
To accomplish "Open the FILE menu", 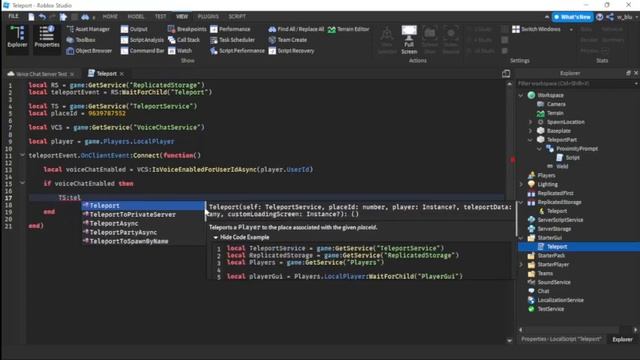I will (x=13, y=16).
